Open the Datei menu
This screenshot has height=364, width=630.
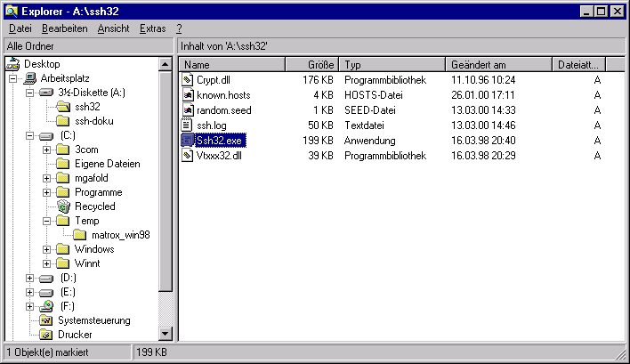(x=20, y=28)
